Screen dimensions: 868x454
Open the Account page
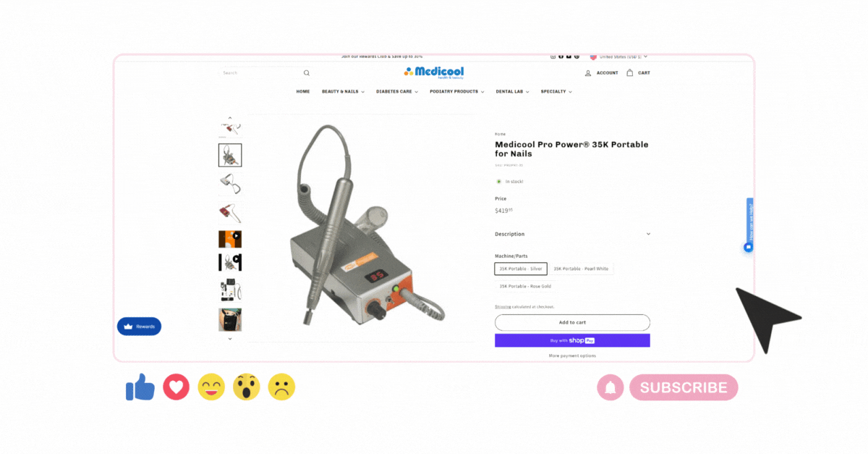601,73
